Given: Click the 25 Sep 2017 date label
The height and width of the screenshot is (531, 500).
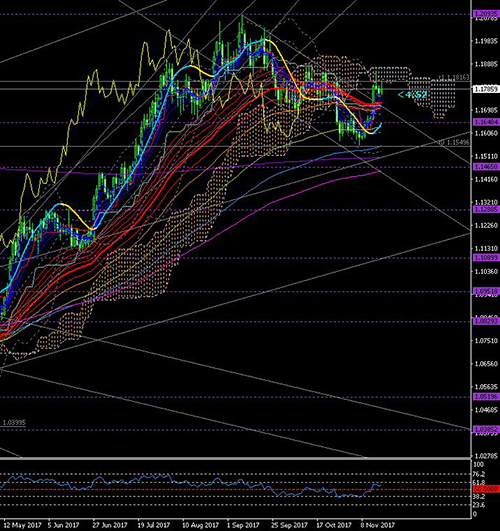Looking at the screenshot, I should coord(289,525).
